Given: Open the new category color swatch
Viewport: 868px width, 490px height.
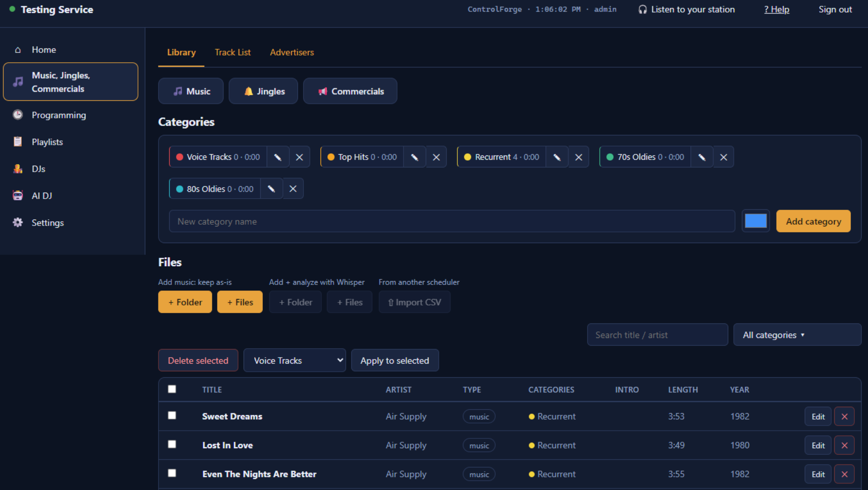Looking at the screenshot, I should pyautogui.click(x=756, y=221).
